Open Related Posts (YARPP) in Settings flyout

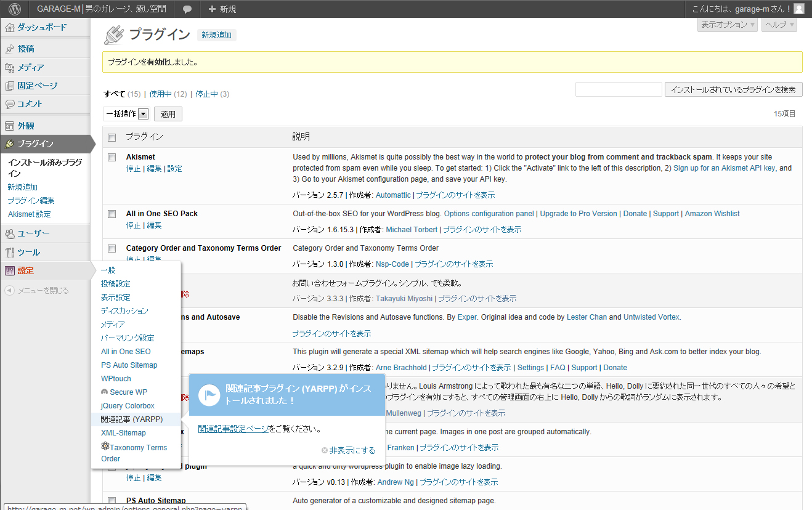coord(132,419)
